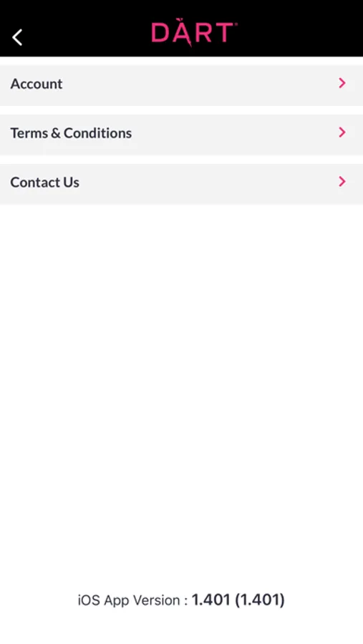Expand Account using its right-side chevron
363x644 pixels.
342,83
